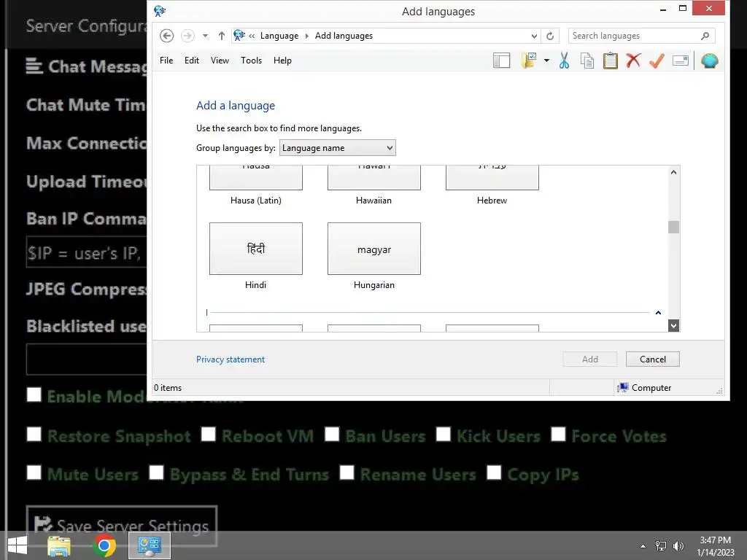Expand the address bar history dropdown
The width and height of the screenshot is (747, 560).
534,36
